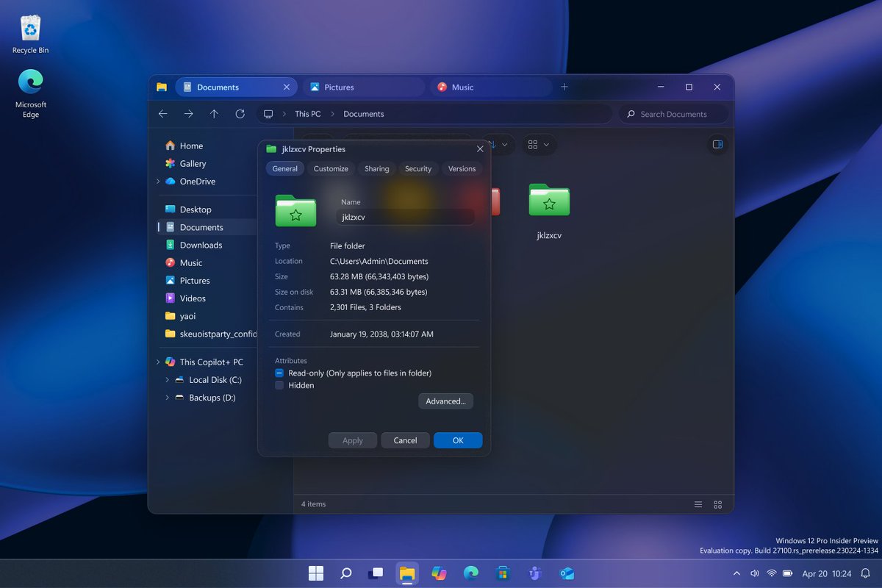Click the chevron between This PC and Documents
Screen dimensions: 882x588
(x=332, y=114)
